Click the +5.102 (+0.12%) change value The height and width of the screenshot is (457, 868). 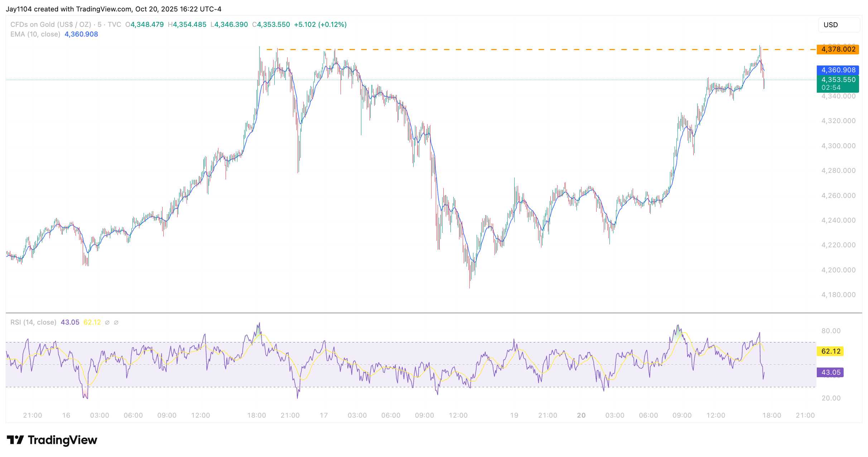click(320, 25)
